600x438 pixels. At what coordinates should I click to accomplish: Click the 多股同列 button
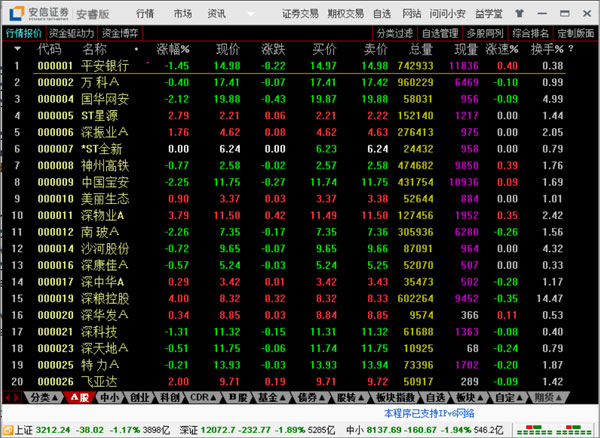[485, 33]
